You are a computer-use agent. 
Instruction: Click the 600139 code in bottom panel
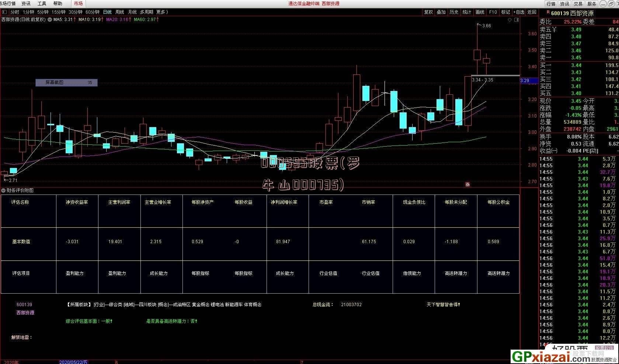[x=24, y=305]
